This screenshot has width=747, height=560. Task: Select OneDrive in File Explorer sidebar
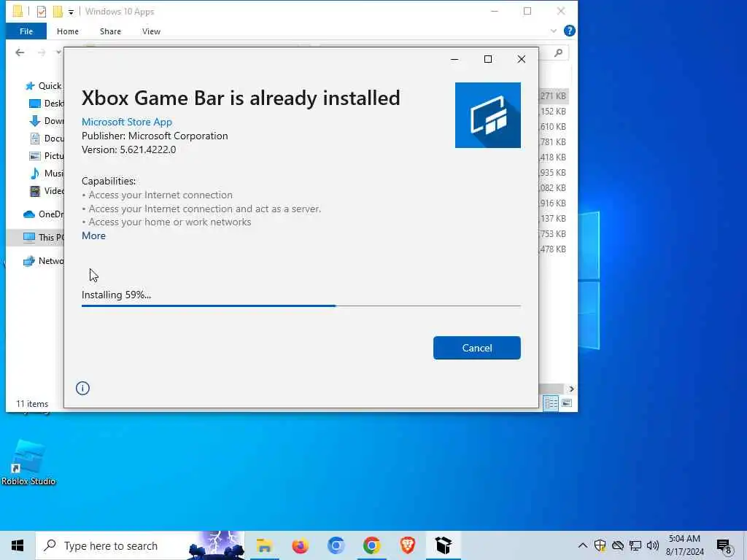pos(43,214)
